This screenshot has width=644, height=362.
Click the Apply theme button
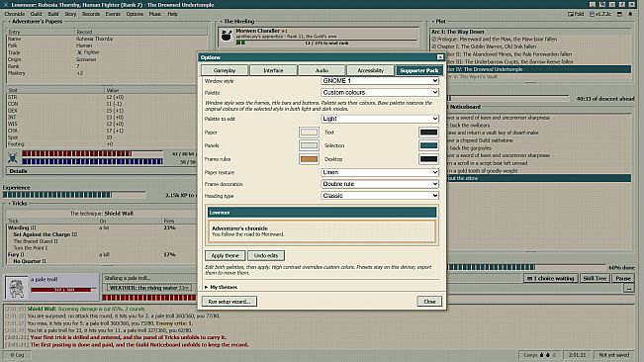coord(226,256)
